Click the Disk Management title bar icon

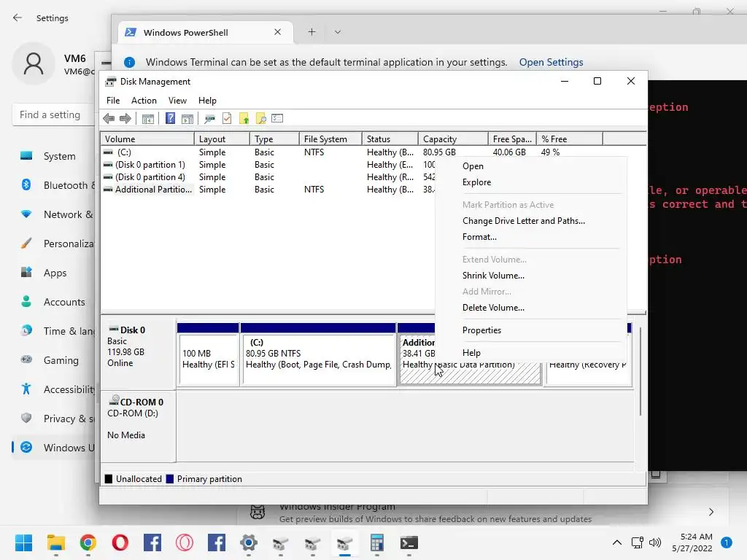(111, 82)
